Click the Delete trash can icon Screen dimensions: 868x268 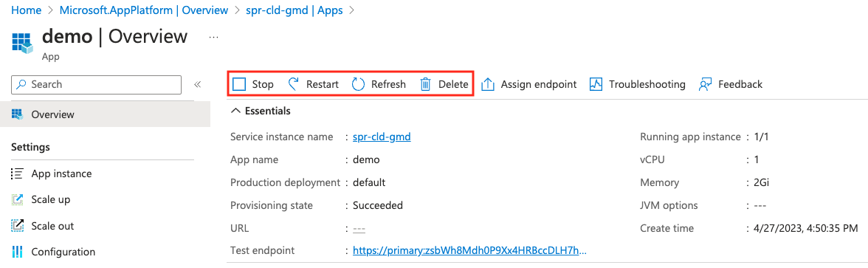tap(426, 84)
